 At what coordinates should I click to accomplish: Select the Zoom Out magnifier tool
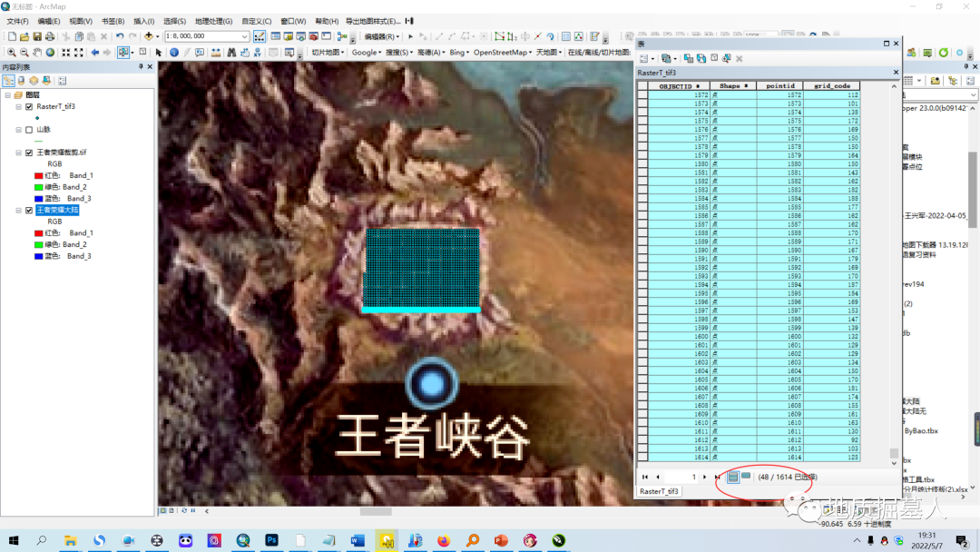tap(24, 53)
